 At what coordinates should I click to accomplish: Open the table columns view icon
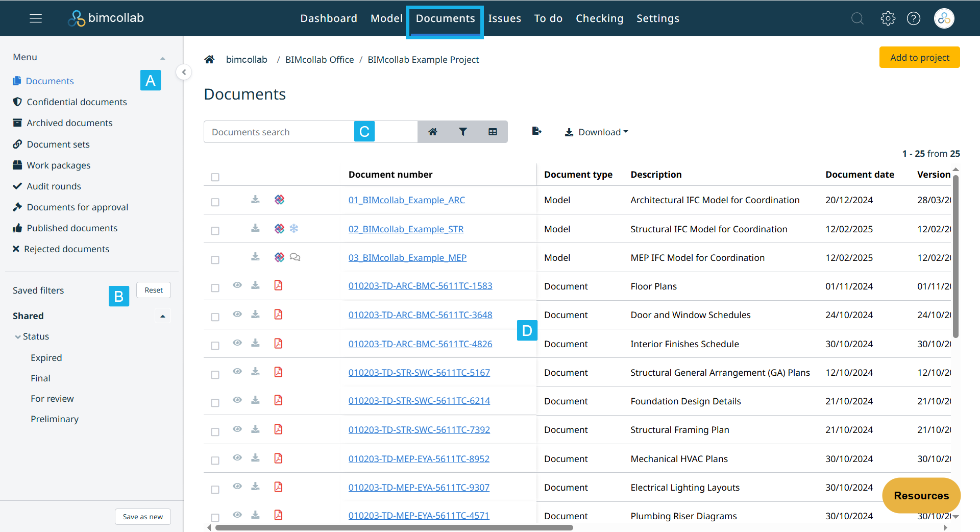coord(493,132)
